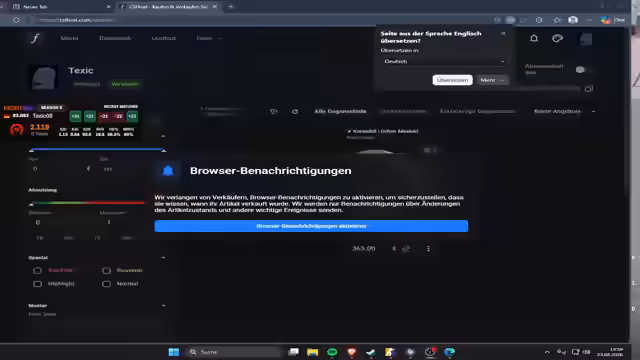Open the Copilot Chat button in the toolbar
Image resolution: width=640 pixels, height=360 pixels.
[x=613, y=20]
